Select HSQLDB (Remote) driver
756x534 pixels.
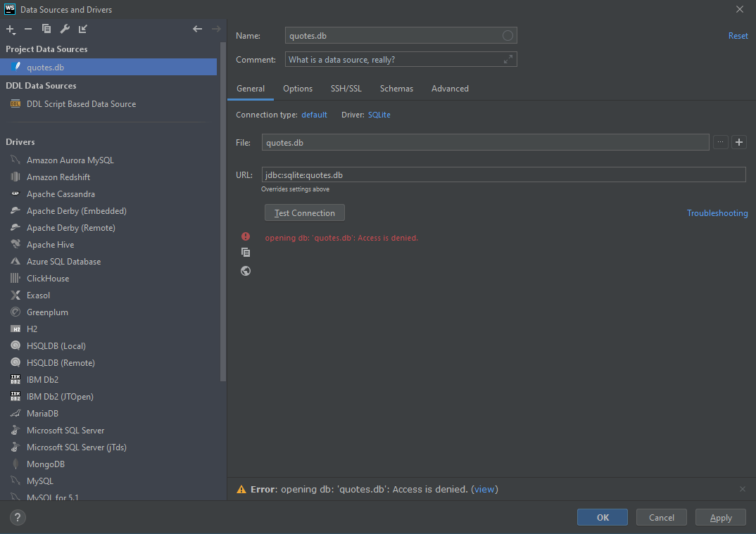pyautogui.click(x=108, y=362)
